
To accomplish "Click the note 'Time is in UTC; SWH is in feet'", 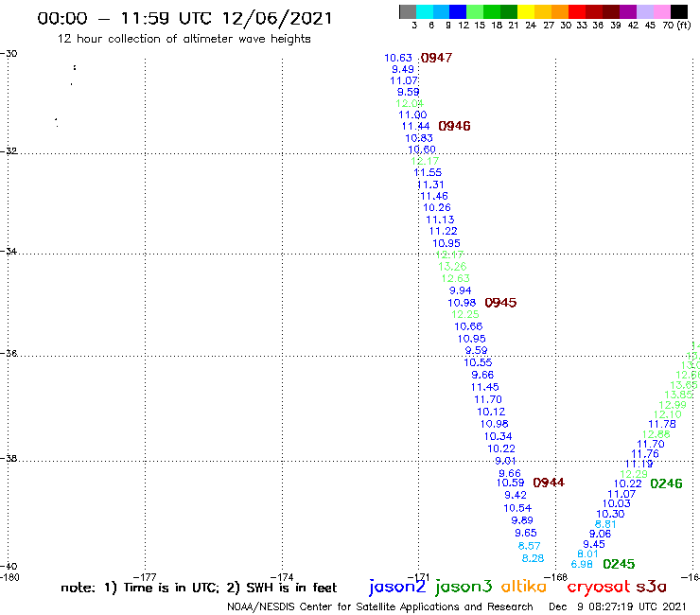I will (199, 588).
